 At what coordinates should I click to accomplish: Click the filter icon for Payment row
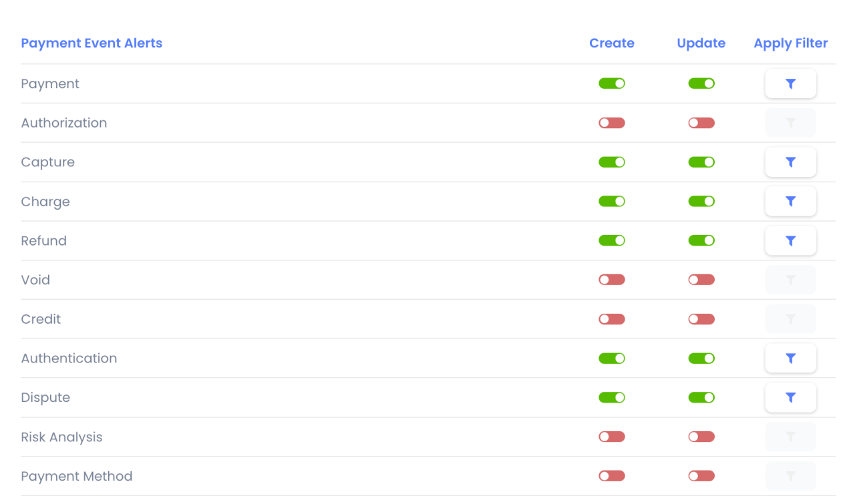(x=790, y=83)
